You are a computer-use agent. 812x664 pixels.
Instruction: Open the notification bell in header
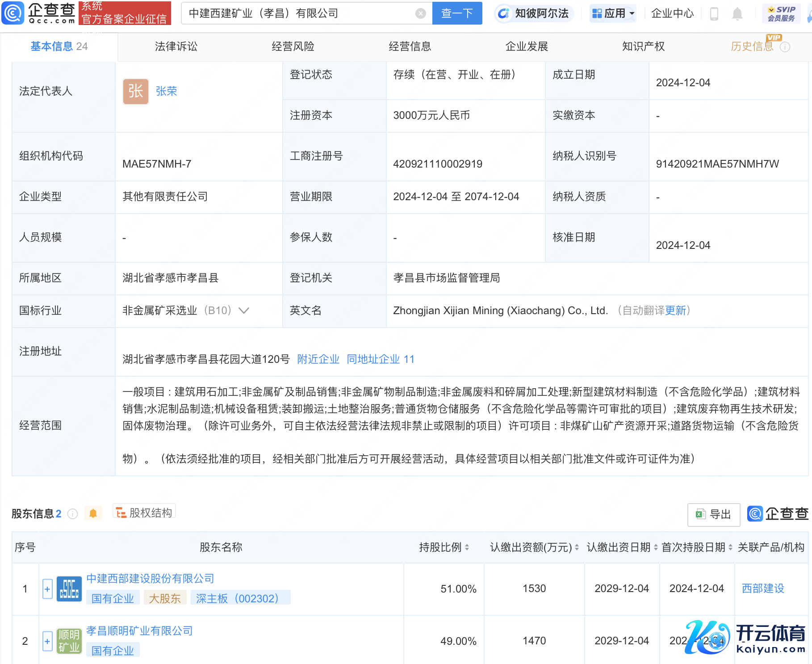pos(737,14)
